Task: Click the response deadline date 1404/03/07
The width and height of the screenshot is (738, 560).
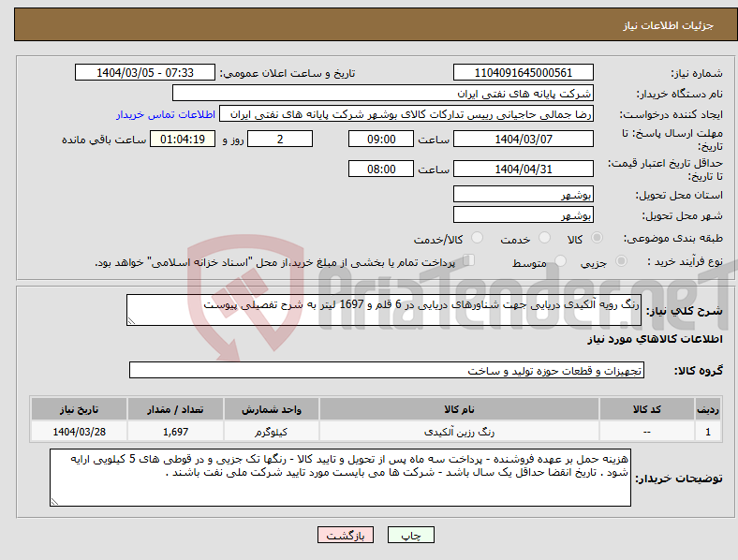Action: tap(523, 139)
